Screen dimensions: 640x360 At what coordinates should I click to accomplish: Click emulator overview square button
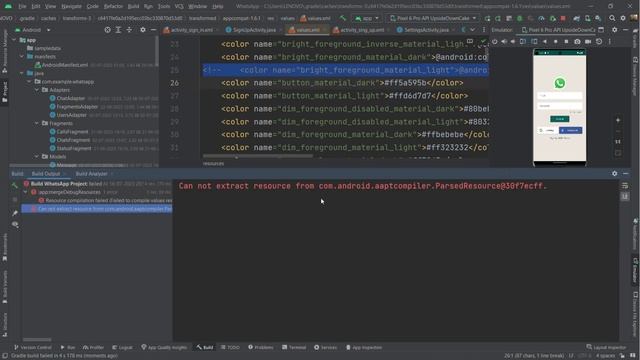point(566,42)
